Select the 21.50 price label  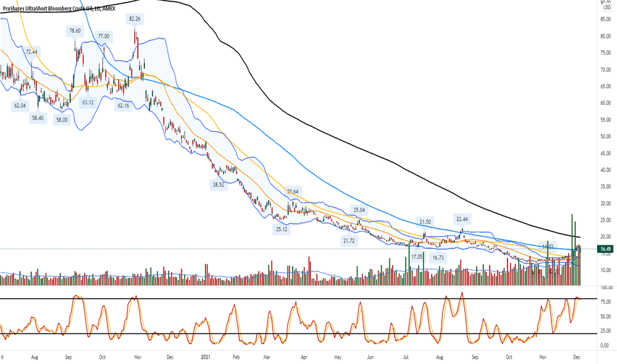coord(425,222)
